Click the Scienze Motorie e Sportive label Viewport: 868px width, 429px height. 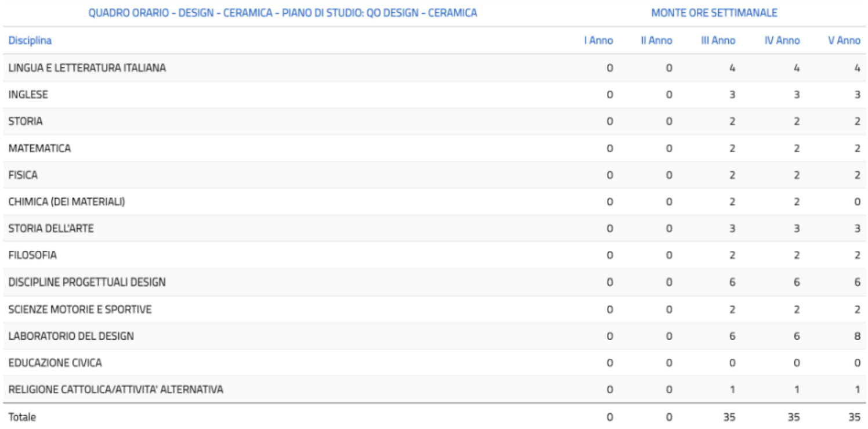[x=80, y=309]
